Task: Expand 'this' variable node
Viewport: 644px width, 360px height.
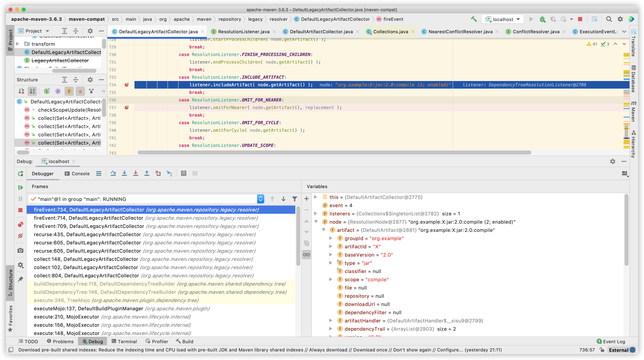Action: tap(316, 197)
